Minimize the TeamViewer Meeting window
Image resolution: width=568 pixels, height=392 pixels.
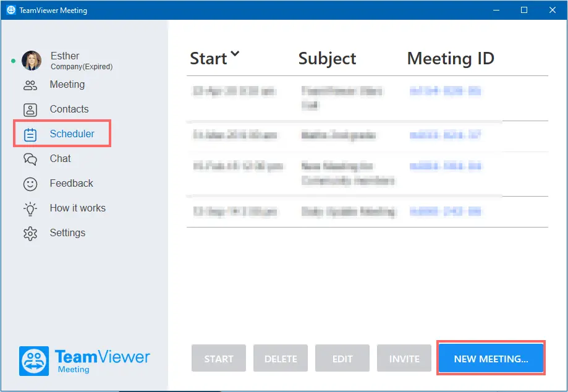pyautogui.click(x=496, y=10)
